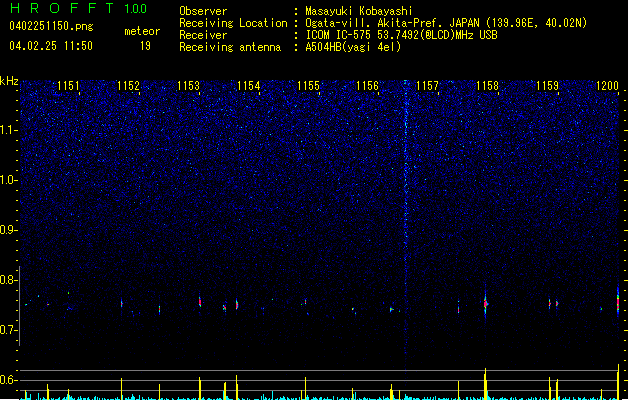The image size is (629, 400).
Task: Click the Receiver label
Action: tap(203, 35)
